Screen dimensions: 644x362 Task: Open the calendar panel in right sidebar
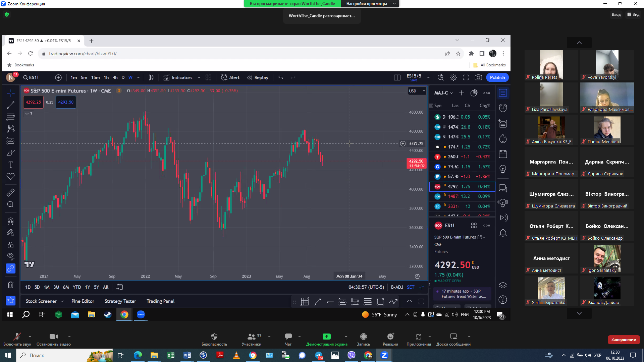pyautogui.click(x=503, y=154)
